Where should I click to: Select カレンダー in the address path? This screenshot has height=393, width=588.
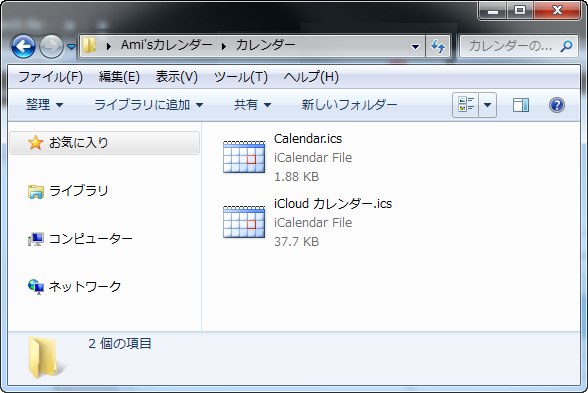pyautogui.click(x=266, y=45)
